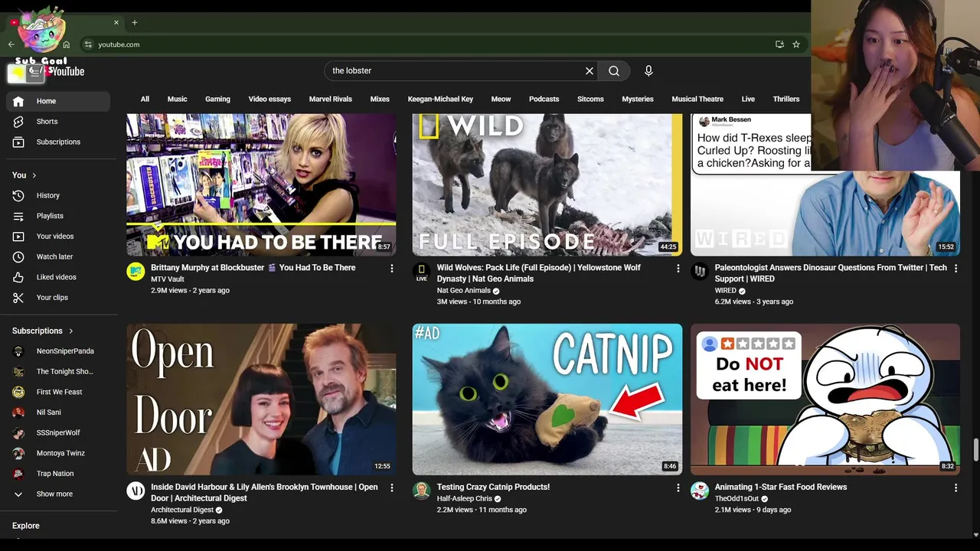Play Open Door AD thumbnail
The image size is (980, 551).
[261, 399]
